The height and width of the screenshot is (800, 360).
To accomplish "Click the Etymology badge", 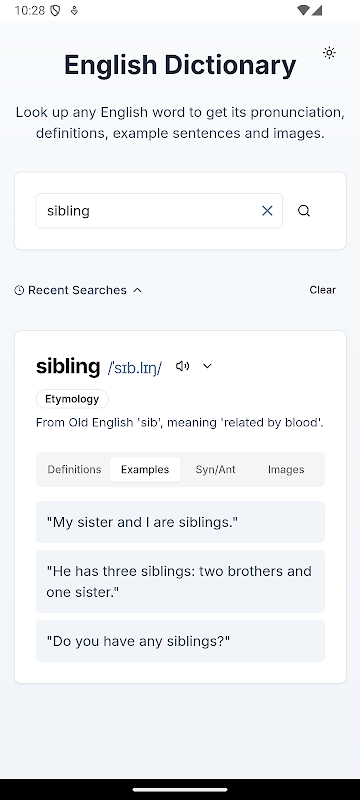I will click(x=72, y=399).
